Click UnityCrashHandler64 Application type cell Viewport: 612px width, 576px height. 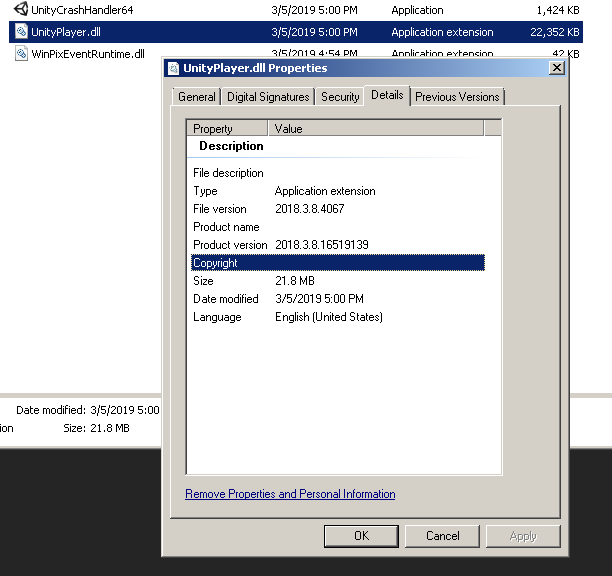(417, 10)
